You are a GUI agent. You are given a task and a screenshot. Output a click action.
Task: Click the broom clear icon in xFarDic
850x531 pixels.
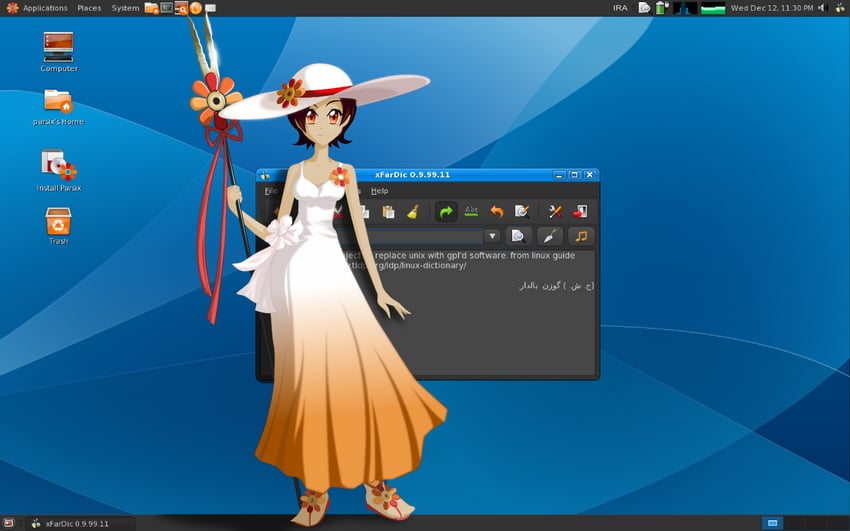coord(412,212)
